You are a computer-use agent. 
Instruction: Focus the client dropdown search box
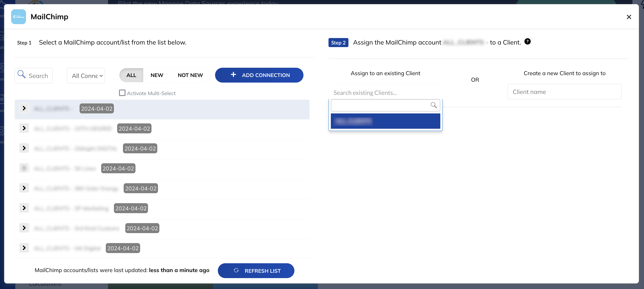385,105
